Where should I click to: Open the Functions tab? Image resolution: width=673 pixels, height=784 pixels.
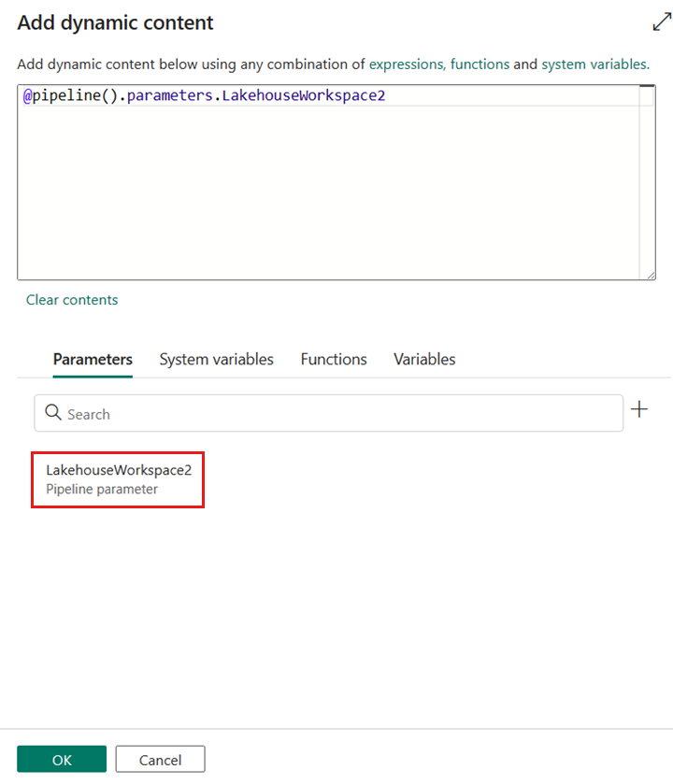point(334,360)
